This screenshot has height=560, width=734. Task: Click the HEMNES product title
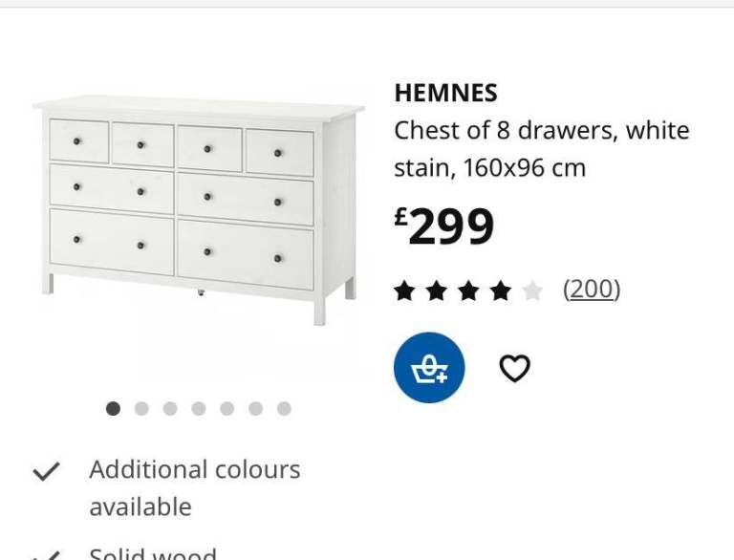coord(445,93)
